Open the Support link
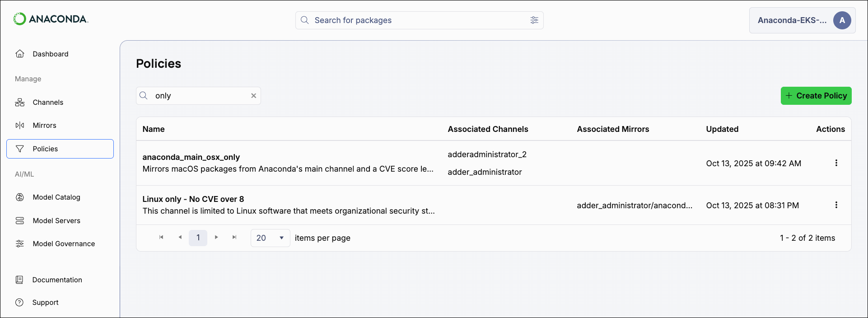Screen dimensions: 868x318 pyautogui.click(x=45, y=303)
